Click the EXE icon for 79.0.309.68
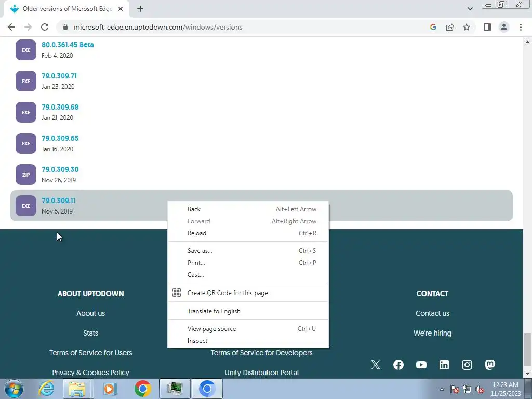Image resolution: width=532 pixels, height=399 pixels. point(26,112)
